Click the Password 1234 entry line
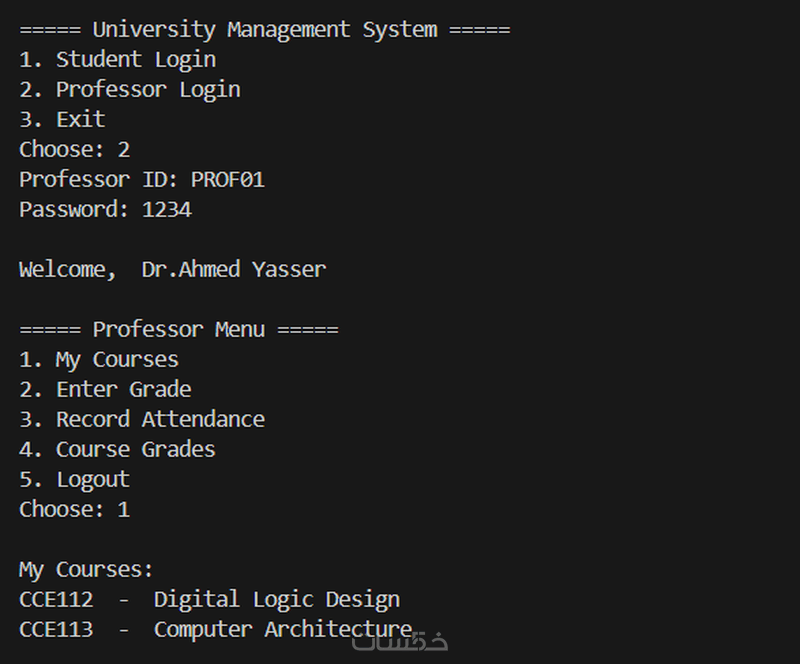 (106, 210)
